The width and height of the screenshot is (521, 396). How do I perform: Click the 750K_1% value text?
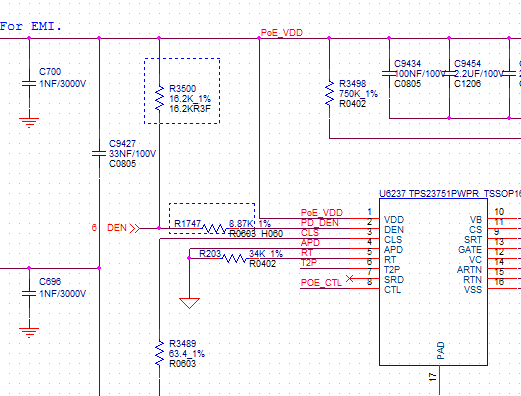click(x=358, y=94)
